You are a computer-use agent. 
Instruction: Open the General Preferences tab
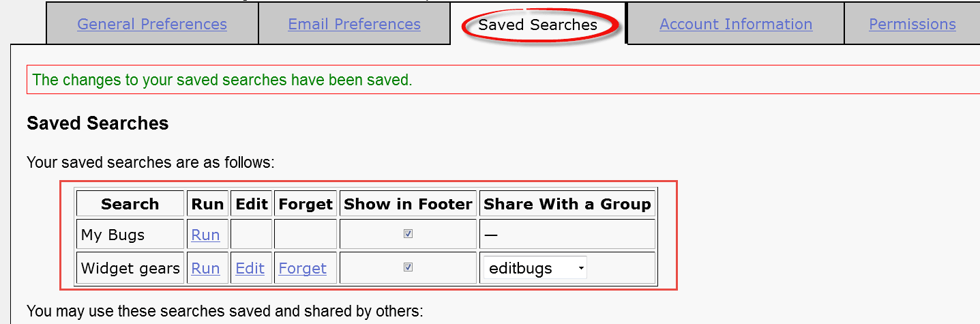[x=152, y=25]
